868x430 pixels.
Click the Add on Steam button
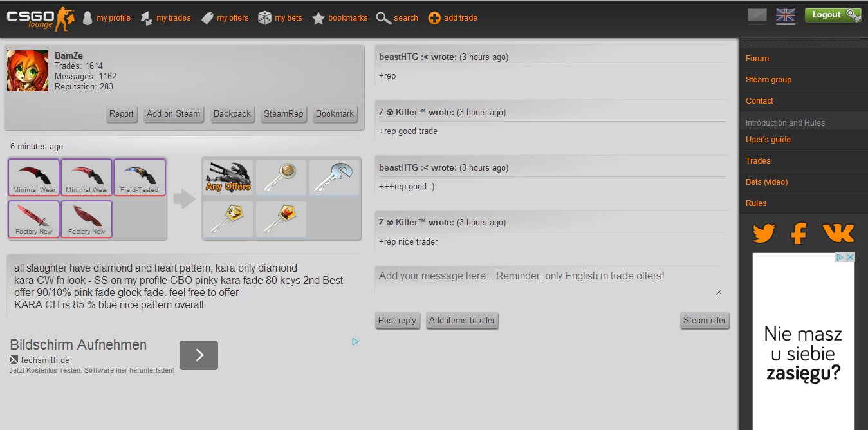coord(173,114)
